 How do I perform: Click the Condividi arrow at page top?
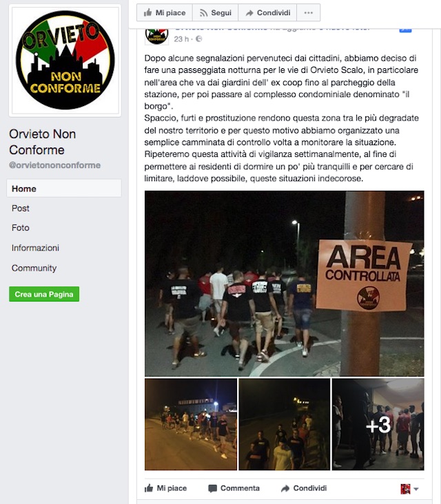pyautogui.click(x=267, y=13)
